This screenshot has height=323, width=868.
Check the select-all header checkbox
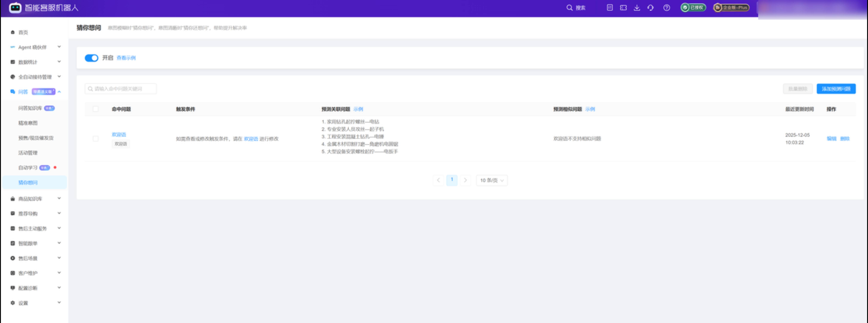coord(96,109)
